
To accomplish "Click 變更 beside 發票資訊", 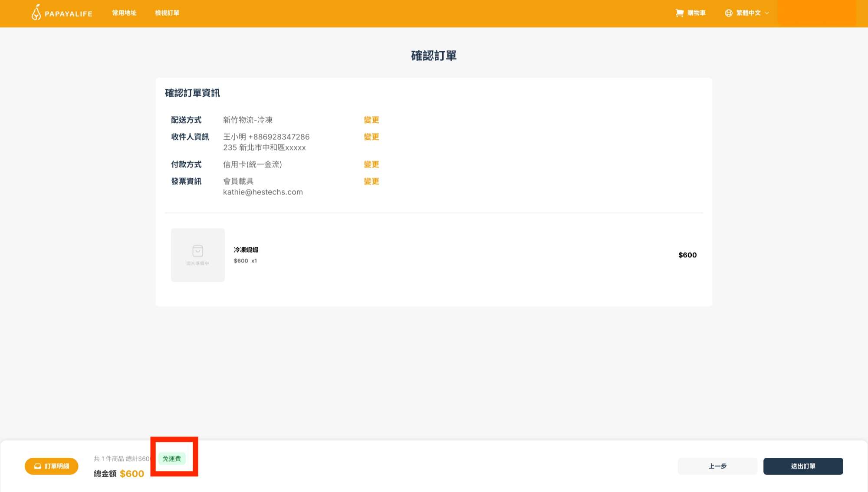I will pos(372,181).
